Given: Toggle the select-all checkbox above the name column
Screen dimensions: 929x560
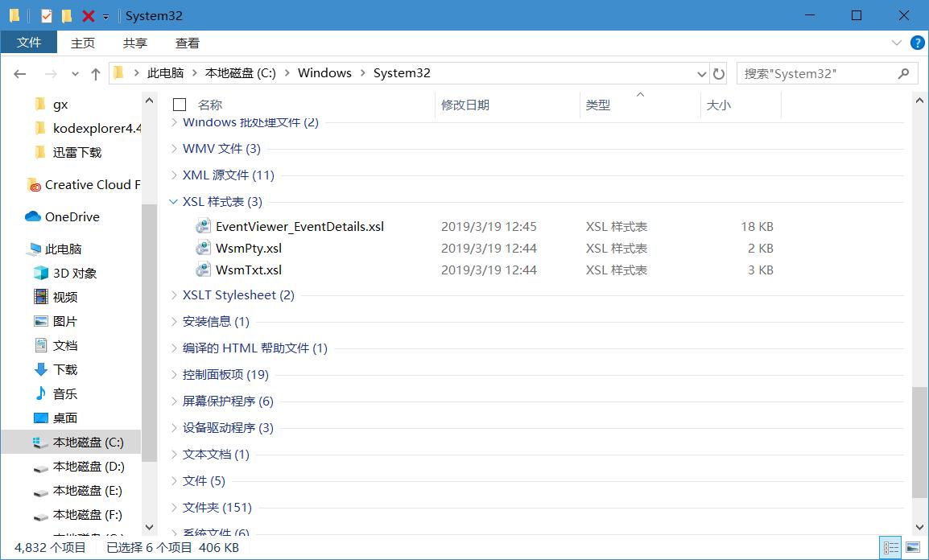Looking at the screenshot, I should coord(179,104).
